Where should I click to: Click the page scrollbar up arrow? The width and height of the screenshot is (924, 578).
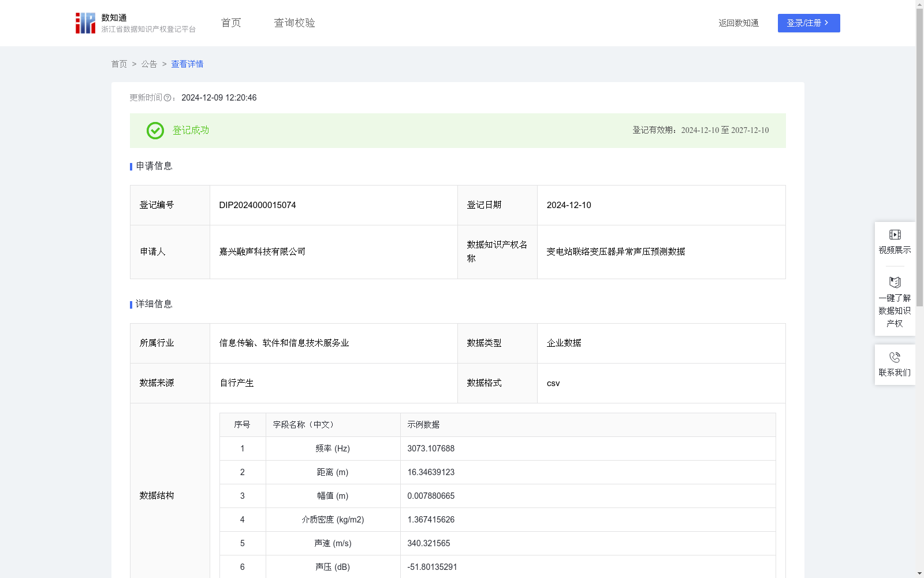[919, 5]
